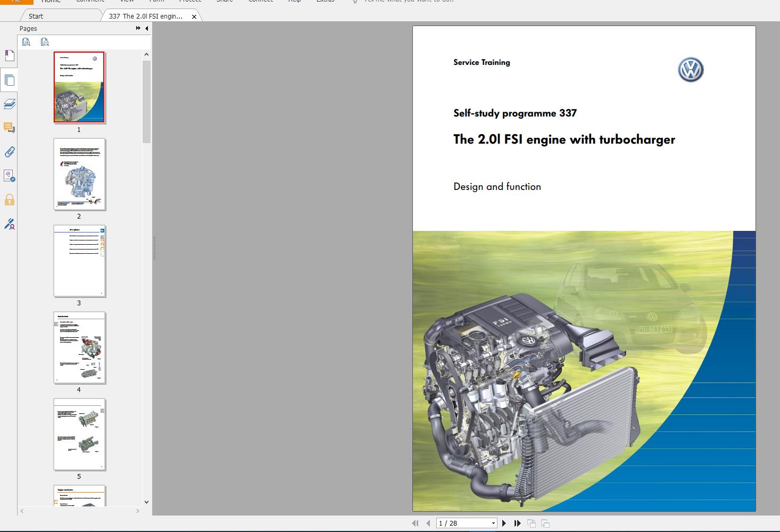Open the Attachments paperclip panel
The height and width of the screenshot is (532, 780).
(9, 152)
